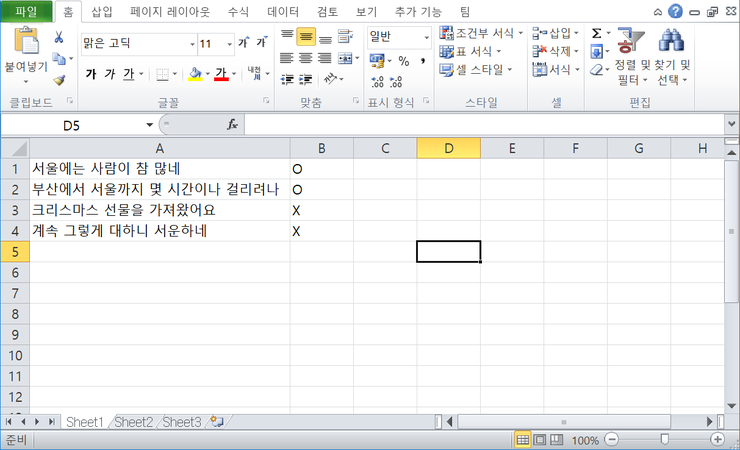Screen dimensions: 740x450
Task: Open the 셀 스타일 button
Action: point(476,70)
